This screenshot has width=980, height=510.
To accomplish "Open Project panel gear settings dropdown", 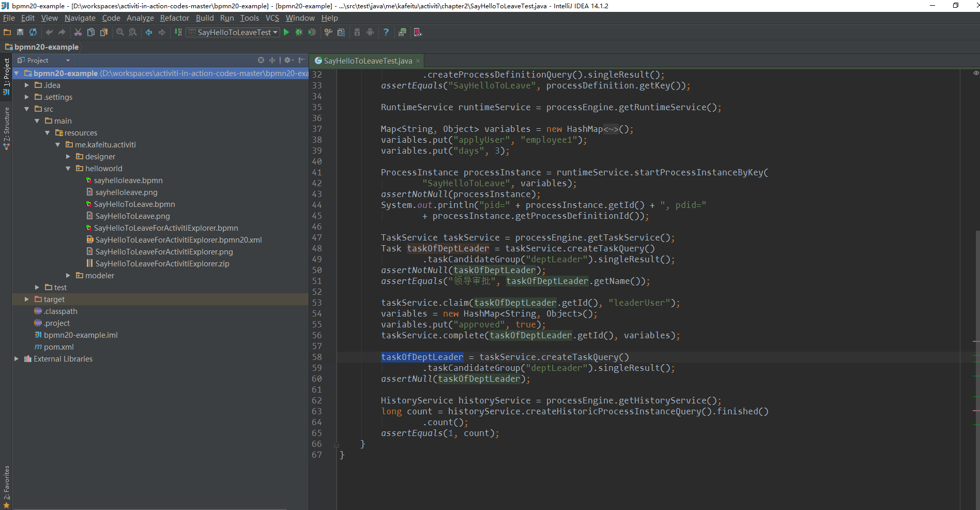I will point(289,61).
